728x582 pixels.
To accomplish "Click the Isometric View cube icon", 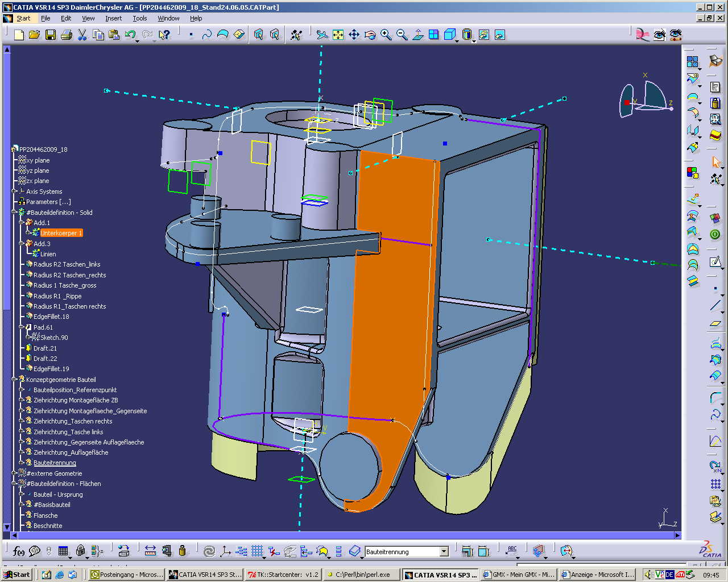I will coord(449,35).
